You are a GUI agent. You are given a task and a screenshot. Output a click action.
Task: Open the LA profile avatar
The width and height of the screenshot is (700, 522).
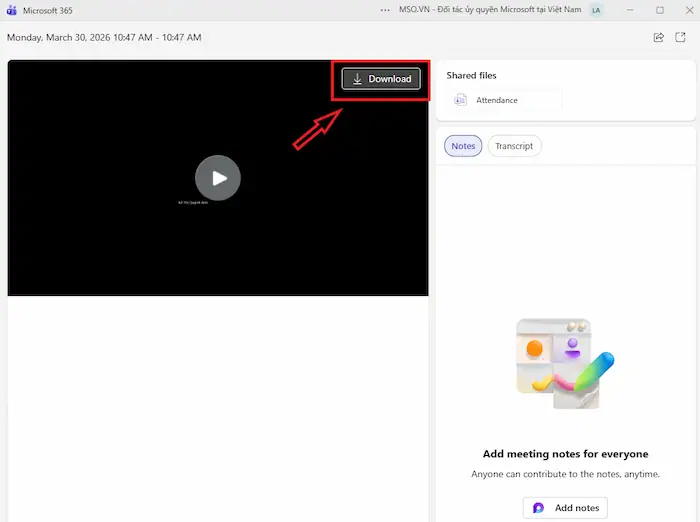click(597, 10)
